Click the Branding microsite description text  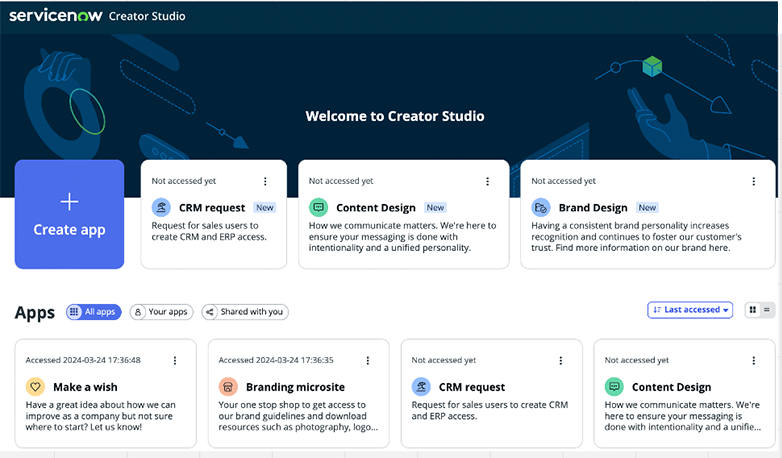[x=298, y=416]
